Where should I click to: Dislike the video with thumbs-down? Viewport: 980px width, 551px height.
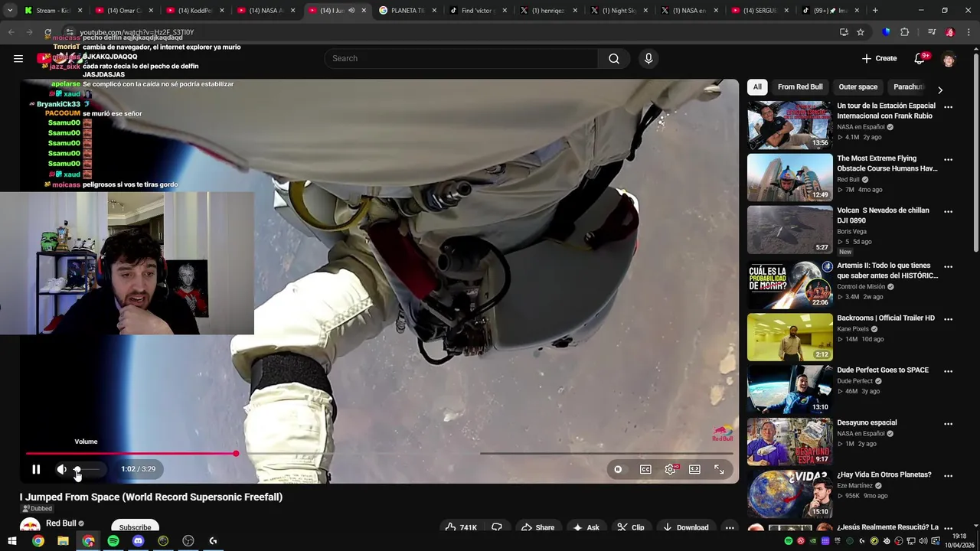pyautogui.click(x=497, y=527)
